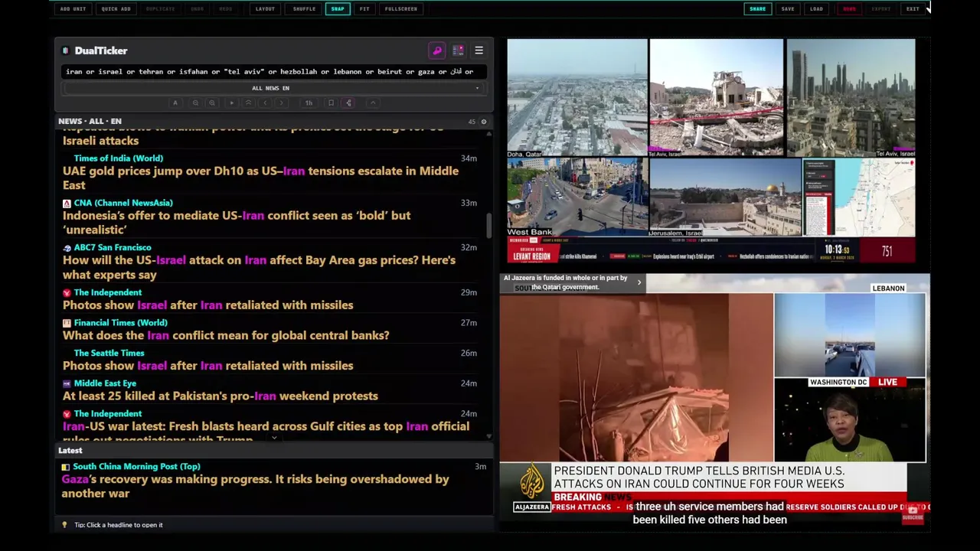Click the 'NEWS · ALL · EN' section label
This screenshot has width=980, height=551.
click(x=90, y=122)
